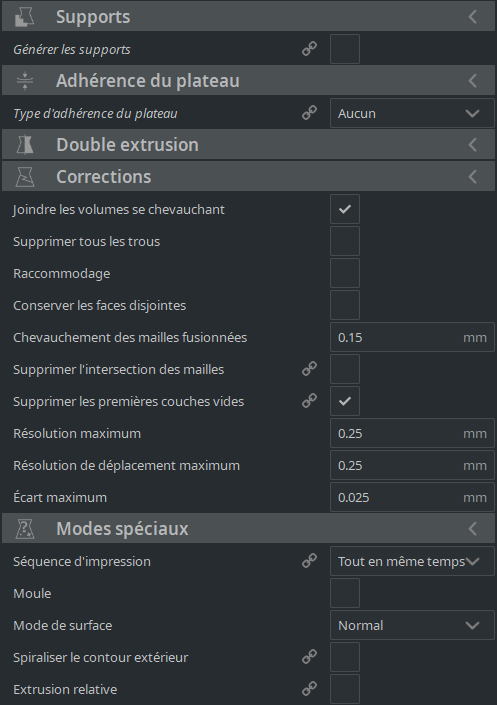Open the Séquence d'impression dropdown

(x=412, y=561)
